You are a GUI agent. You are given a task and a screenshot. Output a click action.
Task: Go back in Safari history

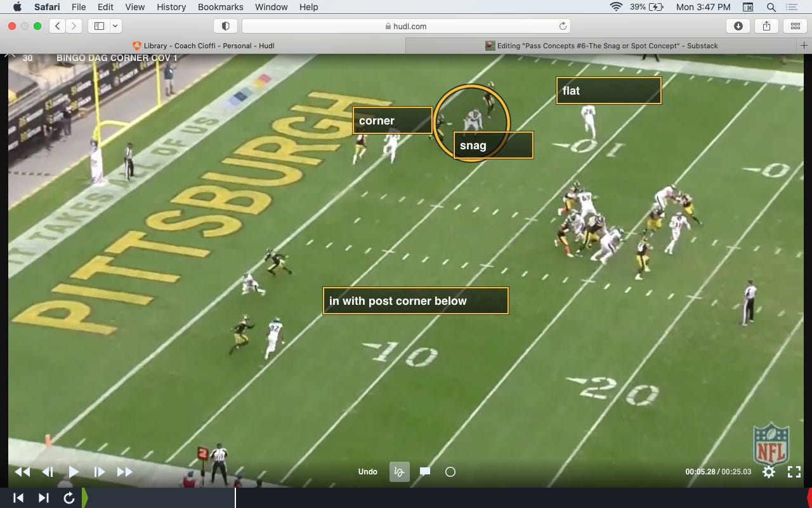pos(58,26)
